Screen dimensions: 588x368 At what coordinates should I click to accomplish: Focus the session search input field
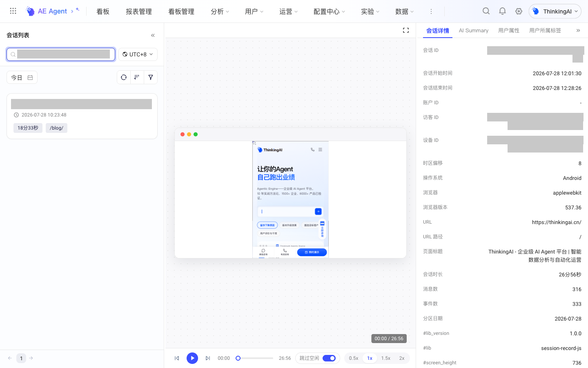[61, 54]
